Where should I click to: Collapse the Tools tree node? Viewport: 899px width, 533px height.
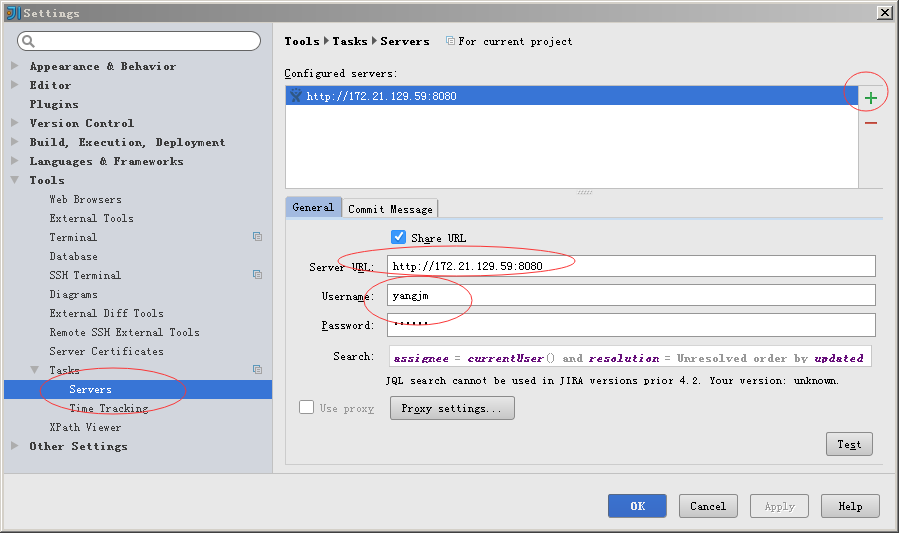(x=15, y=180)
